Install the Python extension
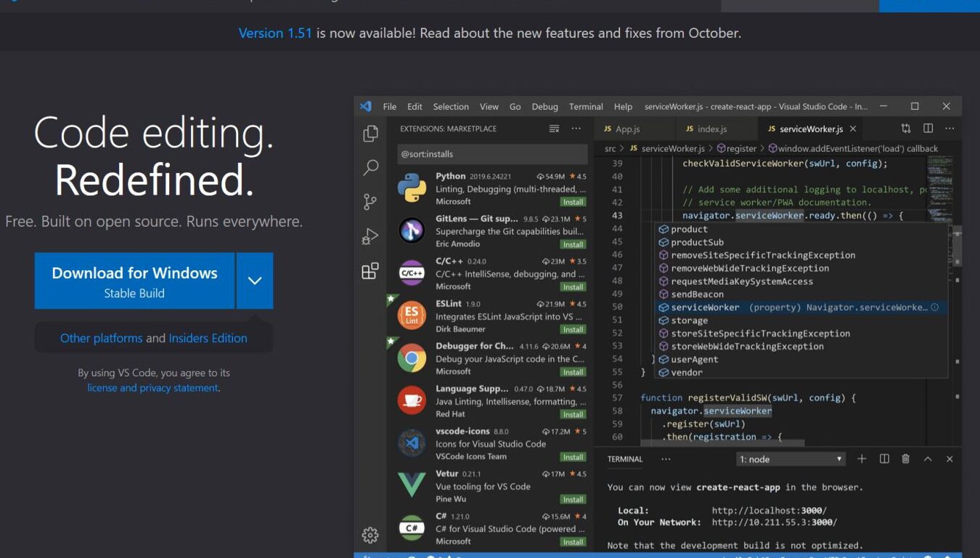Viewport: 980px width, 558px height. [573, 202]
